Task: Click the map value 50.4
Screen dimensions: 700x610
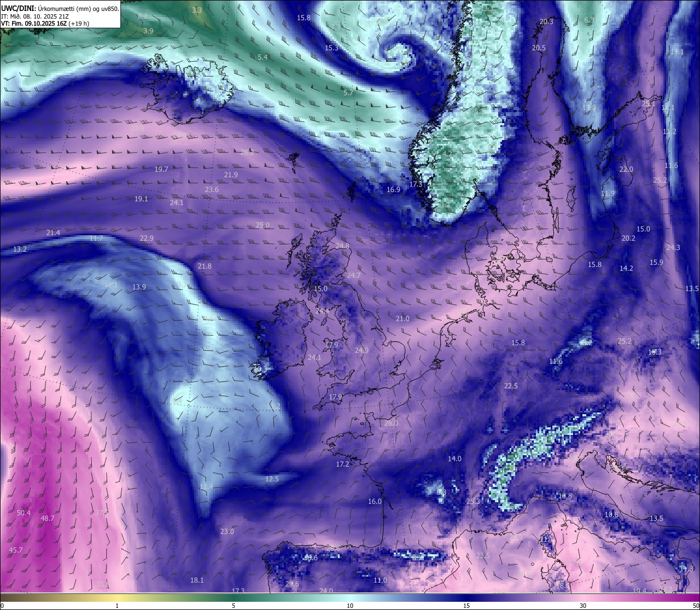Action: pyautogui.click(x=24, y=513)
